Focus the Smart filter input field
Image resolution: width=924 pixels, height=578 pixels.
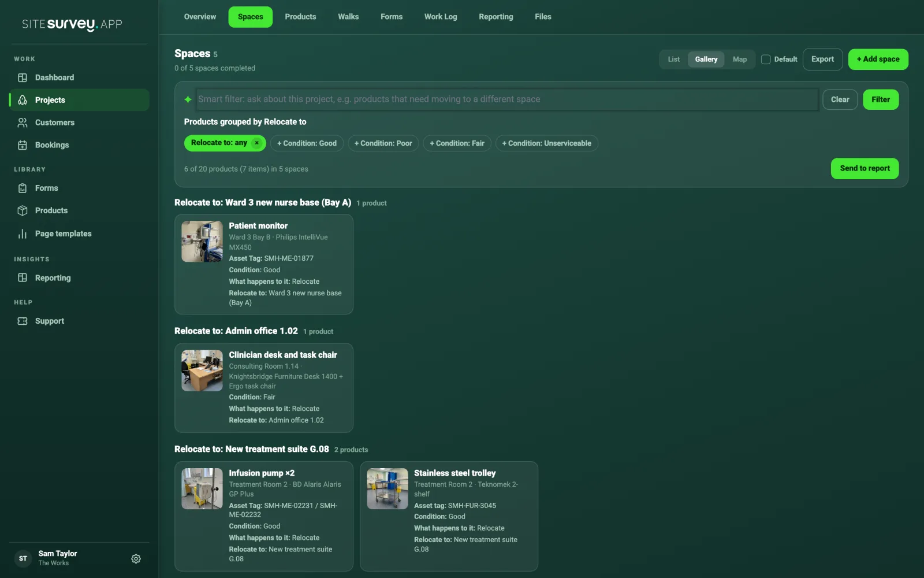point(508,99)
